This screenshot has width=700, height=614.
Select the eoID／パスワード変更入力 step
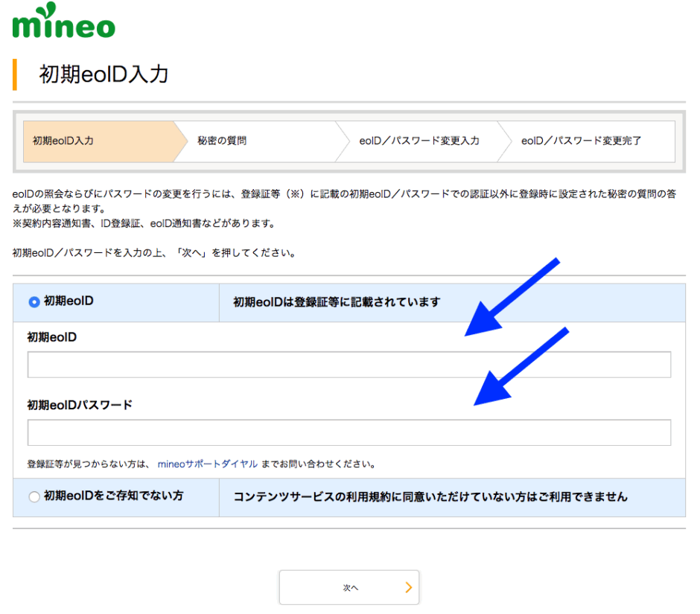(x=421, y=141)
